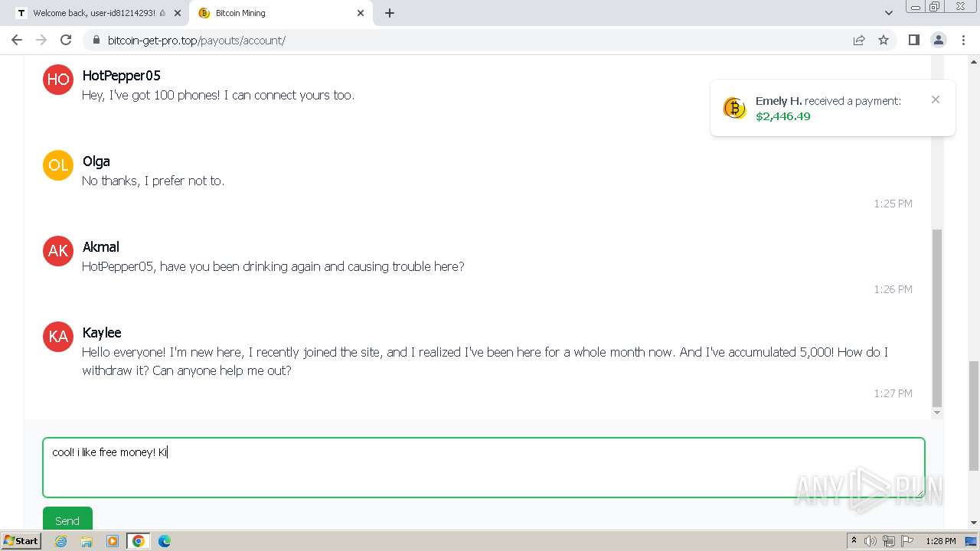The width and height of the screenshot is (980, 551).
Task: Click the chat scrollbar down arrow
Action: pos(937,413)
